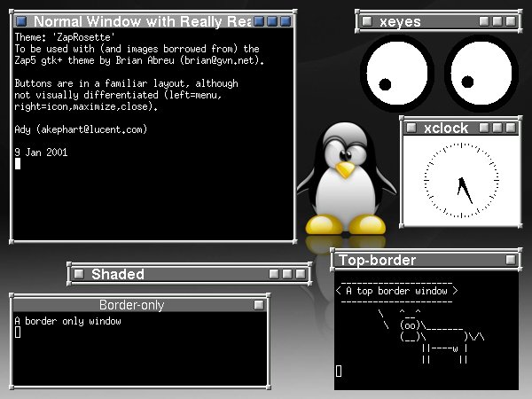532x399 pixels.
Task: Iconify the Normal Window with its titlebar button
Action: pyautogui.click(x=259, y=21)
